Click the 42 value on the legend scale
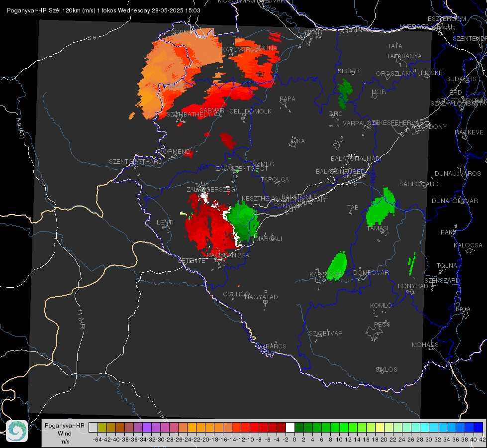 482,440
